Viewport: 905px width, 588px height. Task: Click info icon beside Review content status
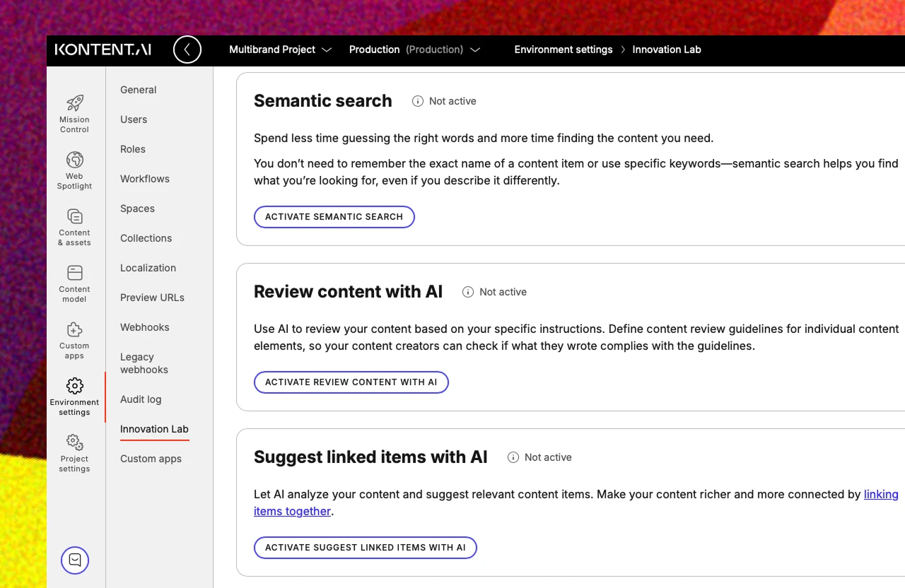468,292
